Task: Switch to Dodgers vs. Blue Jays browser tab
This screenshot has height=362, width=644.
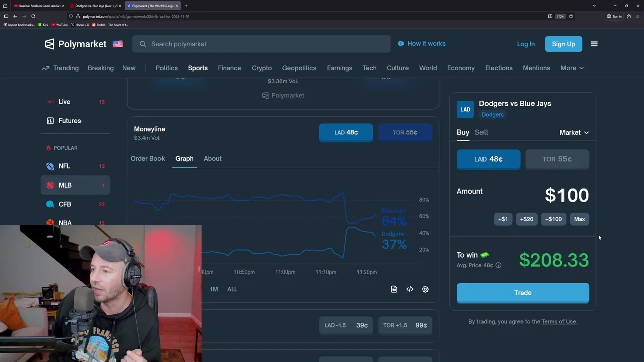Action: point(96,6)
